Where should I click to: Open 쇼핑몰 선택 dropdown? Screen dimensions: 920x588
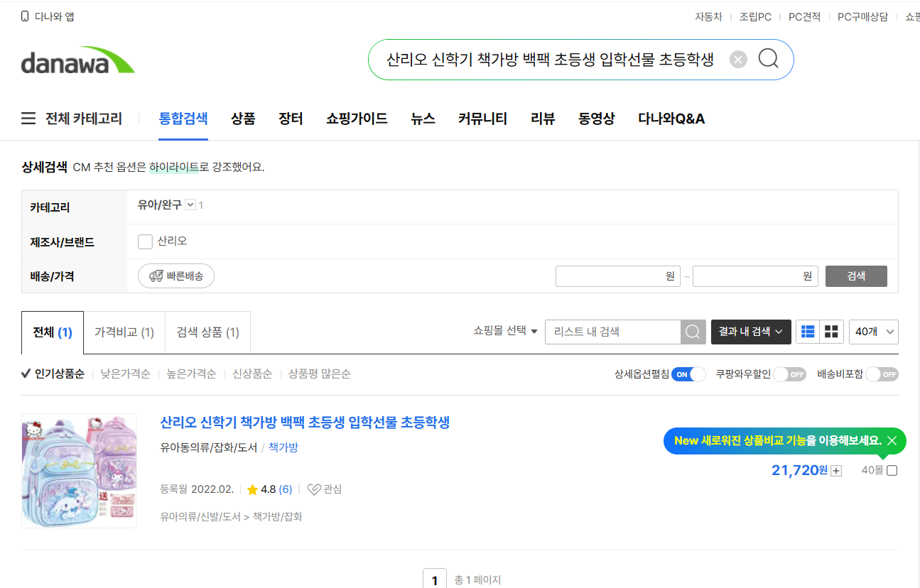pos(506,331)
